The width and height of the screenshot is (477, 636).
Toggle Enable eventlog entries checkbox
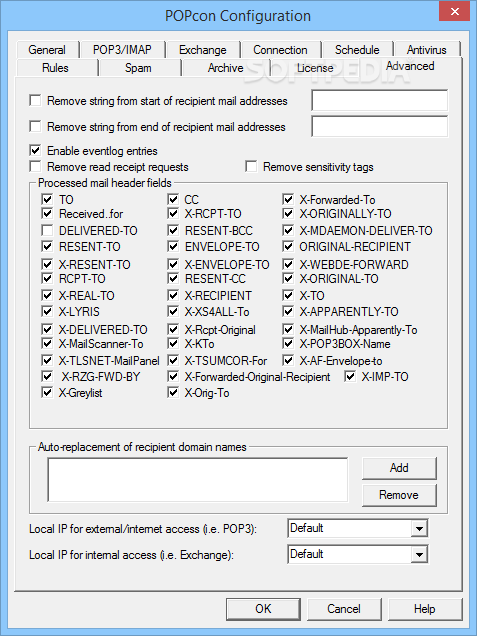tap(35, 150)
